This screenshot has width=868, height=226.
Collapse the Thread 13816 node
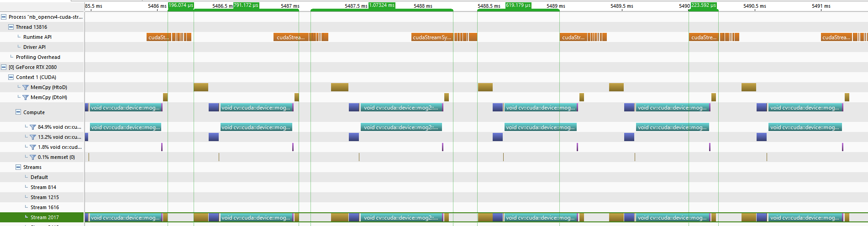tap(11, 27)
